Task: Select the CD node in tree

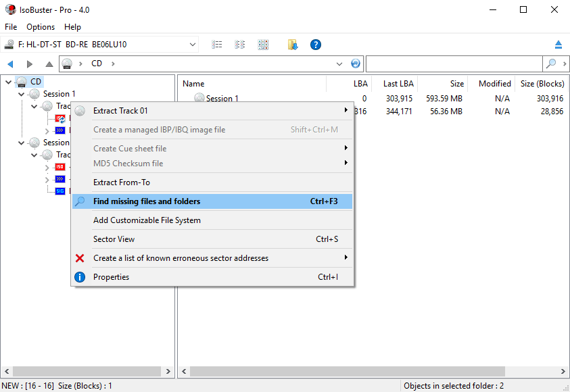Action: pyautogui.click(x=36, y=82)
